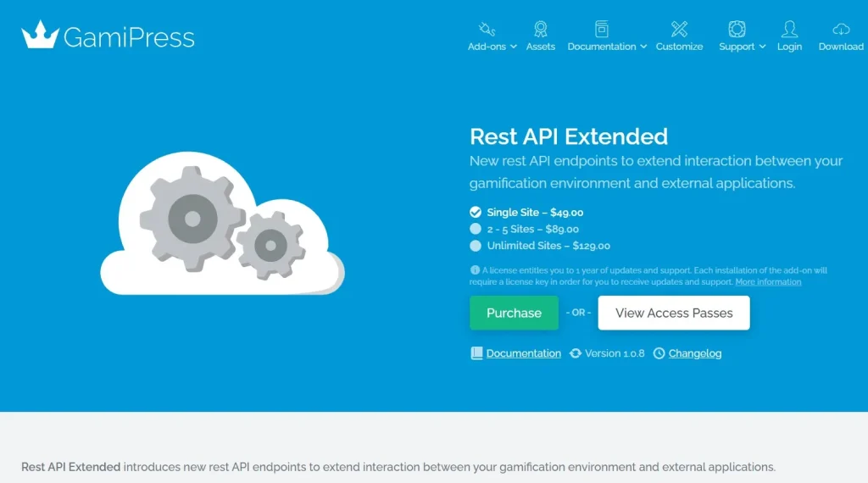868x483 pixels.
Task: Click the book icon beside Documentation link
Action: coord(476,353)
